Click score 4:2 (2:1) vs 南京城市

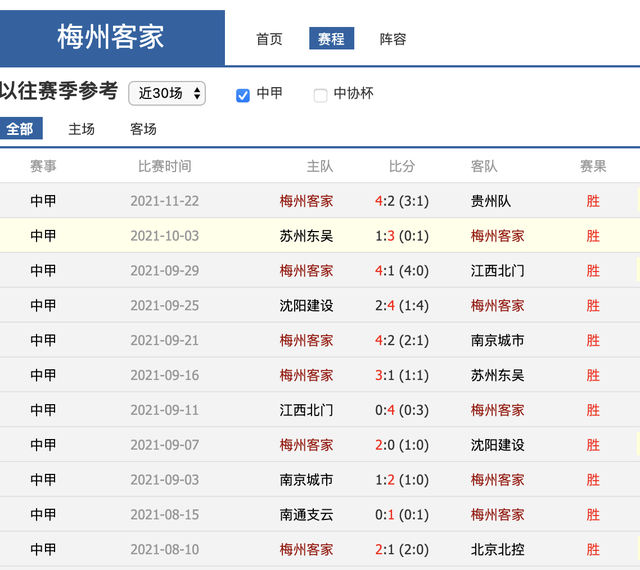click(402, 340)
